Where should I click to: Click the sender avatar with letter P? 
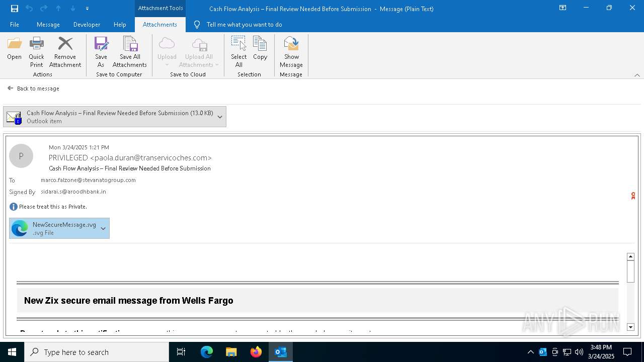[21, 156]
